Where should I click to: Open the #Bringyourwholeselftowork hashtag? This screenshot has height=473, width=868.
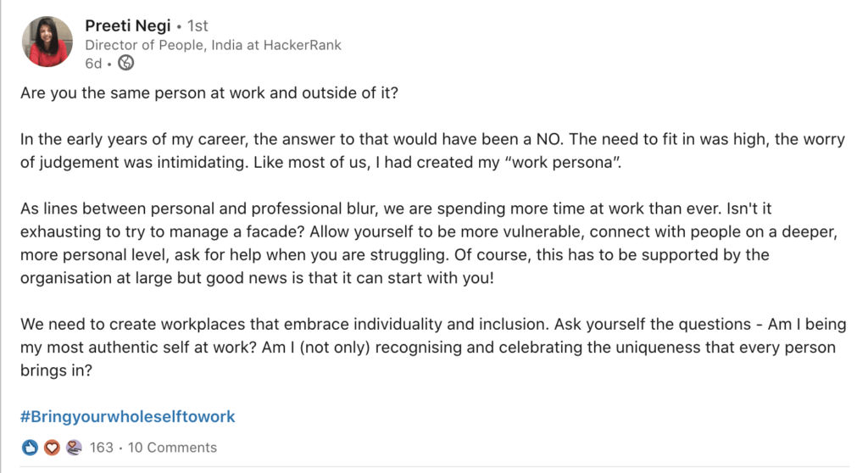pos(128,416)
